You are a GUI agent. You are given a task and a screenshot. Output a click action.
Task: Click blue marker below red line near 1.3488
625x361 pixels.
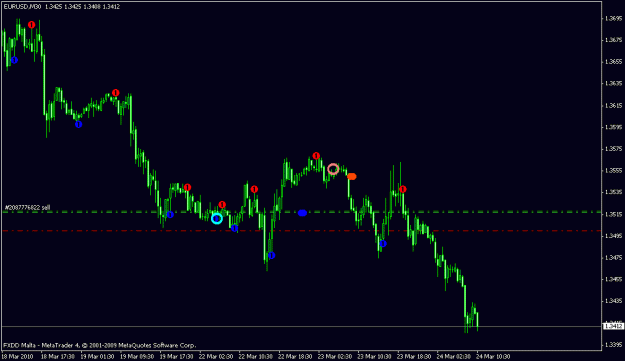pos(383,243)
